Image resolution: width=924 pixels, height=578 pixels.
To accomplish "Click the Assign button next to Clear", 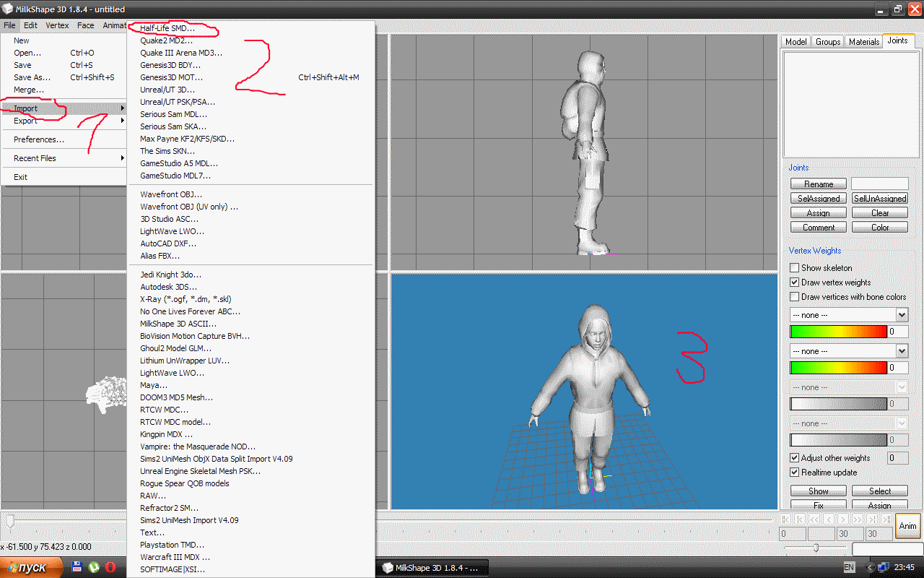I will pos(819,213).
